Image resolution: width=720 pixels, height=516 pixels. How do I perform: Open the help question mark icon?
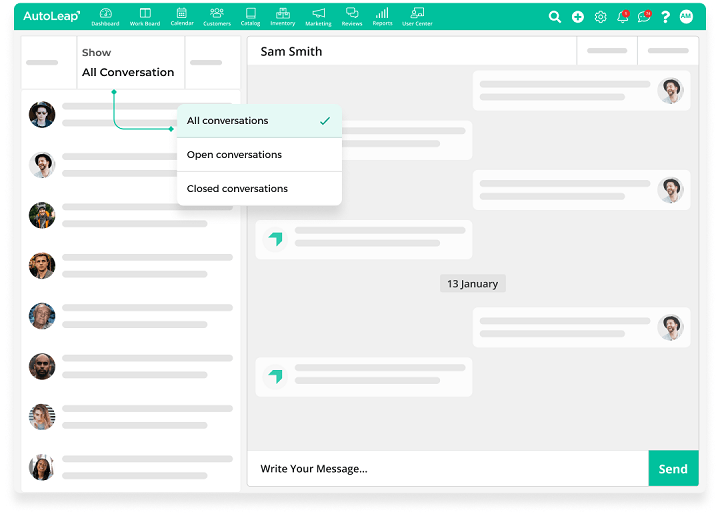click(x=665, y=17)
